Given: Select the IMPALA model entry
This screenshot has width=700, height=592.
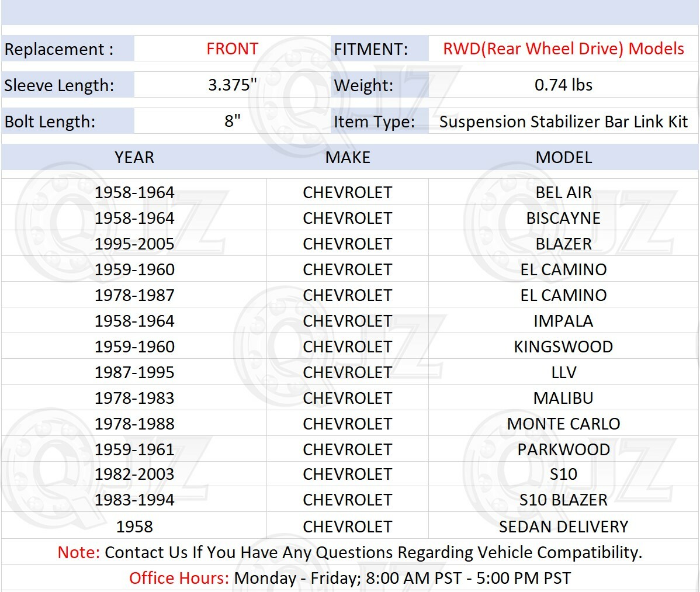Looking at the screenshot, I should 564,320.
